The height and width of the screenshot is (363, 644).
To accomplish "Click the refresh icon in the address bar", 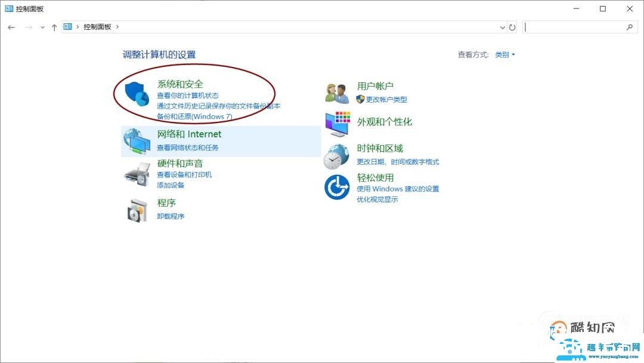I will click(x=513, y=27).
